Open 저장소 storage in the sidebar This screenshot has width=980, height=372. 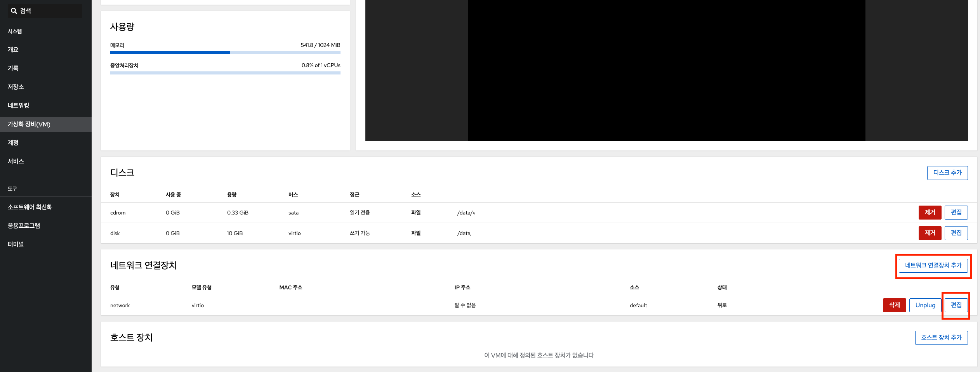coord(16,87)
